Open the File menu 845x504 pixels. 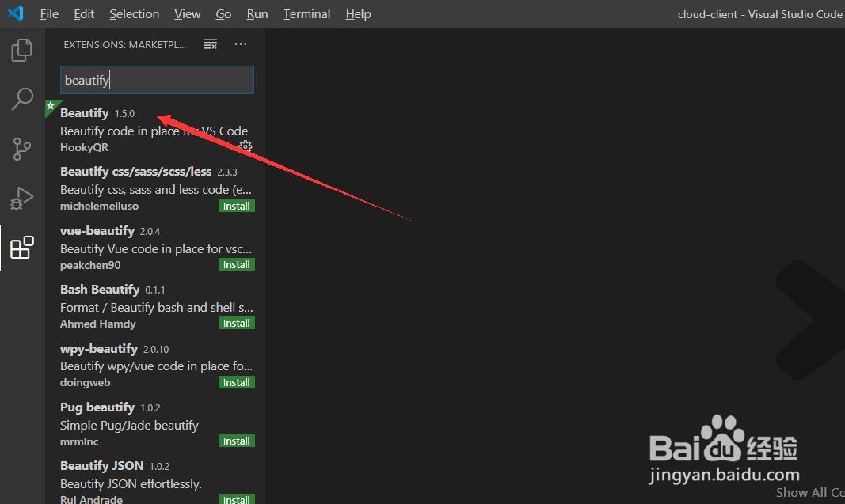click(49, 14)
